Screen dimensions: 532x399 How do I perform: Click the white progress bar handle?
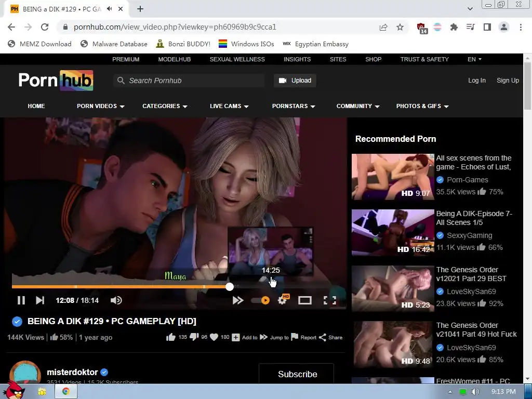pyautogui.click(x=230, y=287)
